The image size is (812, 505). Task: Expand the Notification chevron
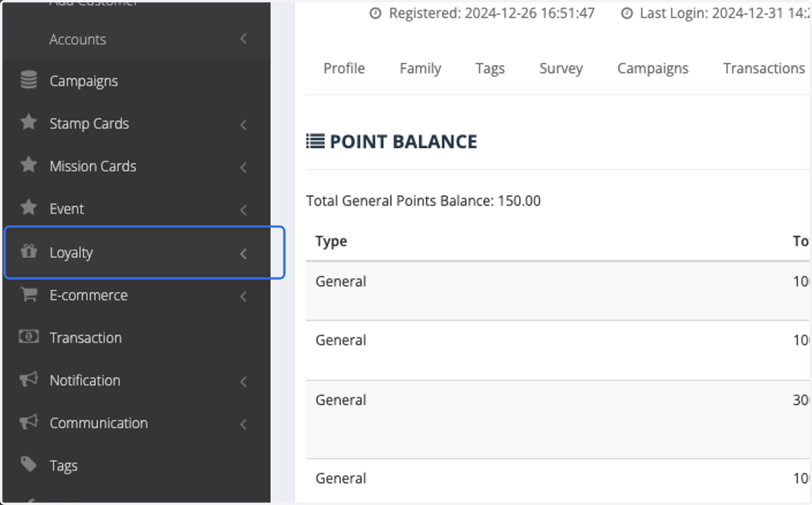pos(244,382)
